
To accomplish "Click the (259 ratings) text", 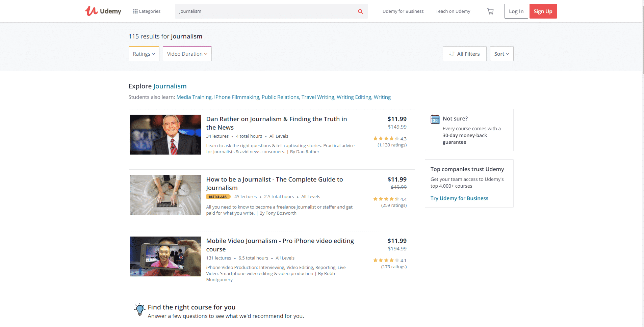I will pos(394,206).
